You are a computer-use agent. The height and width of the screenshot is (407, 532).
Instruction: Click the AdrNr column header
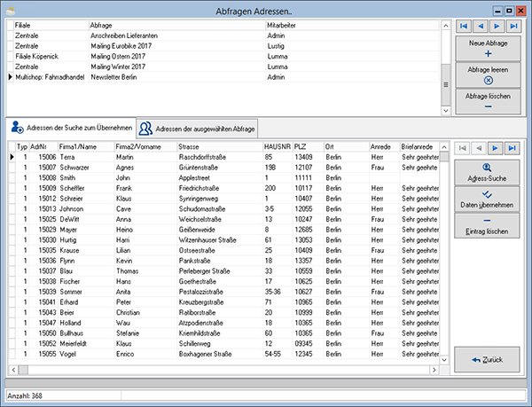(x=43, y=147)
